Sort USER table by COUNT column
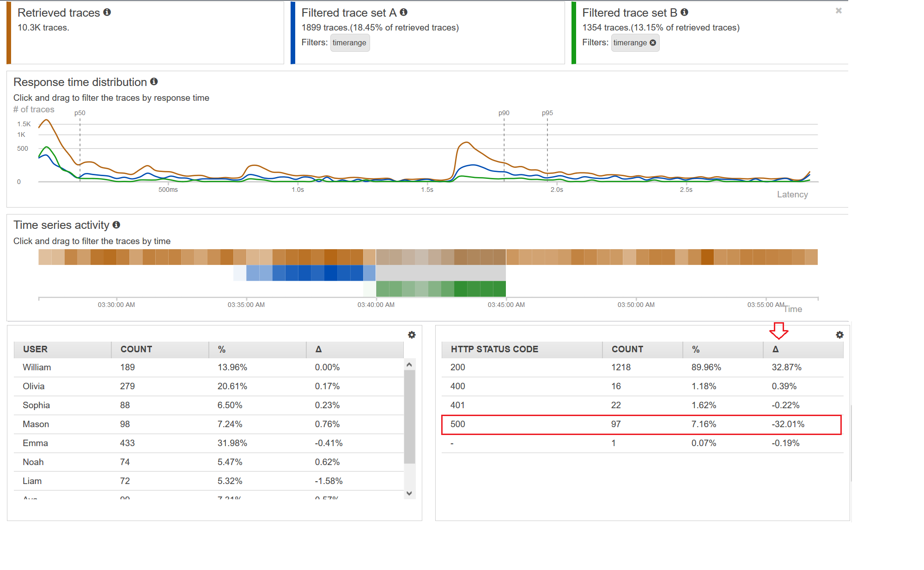924x570 pixels. coord(136,349)
